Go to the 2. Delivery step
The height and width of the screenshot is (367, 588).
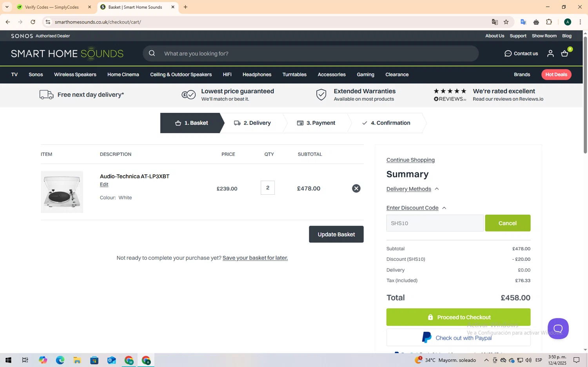(x=252, y=123)
